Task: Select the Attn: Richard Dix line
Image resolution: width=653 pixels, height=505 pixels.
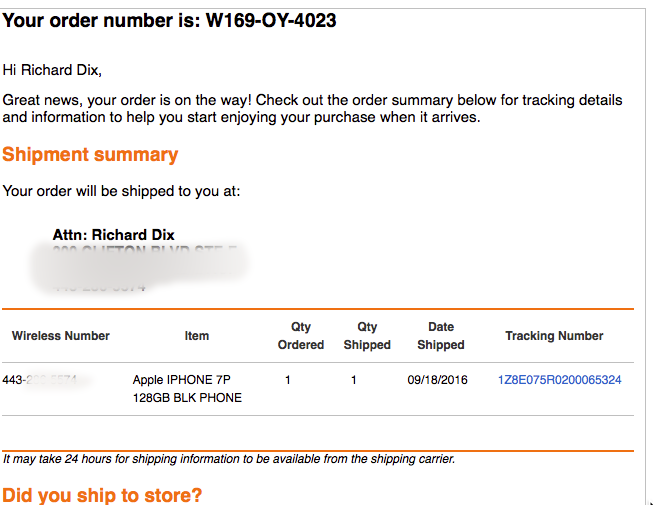Action: click(113, 235)
